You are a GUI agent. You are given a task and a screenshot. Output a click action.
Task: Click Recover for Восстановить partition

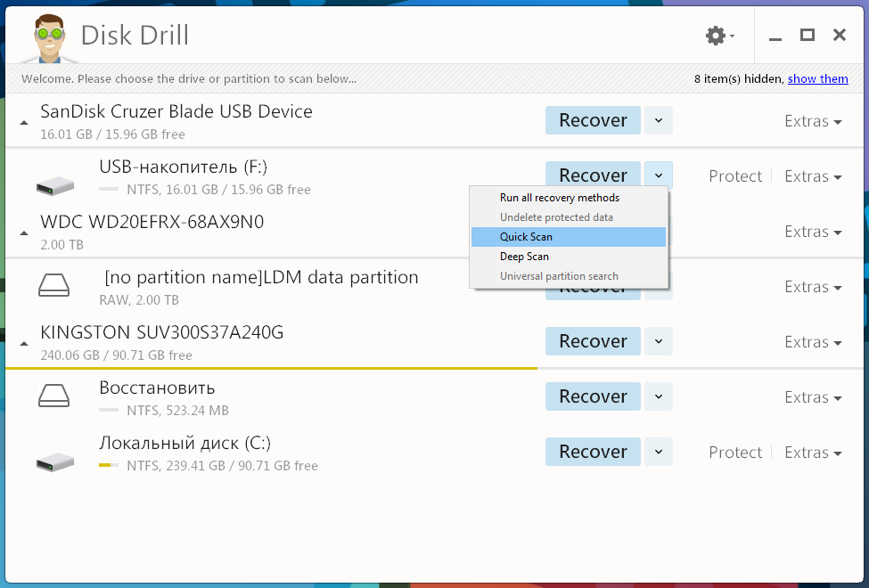click(593, 396)
